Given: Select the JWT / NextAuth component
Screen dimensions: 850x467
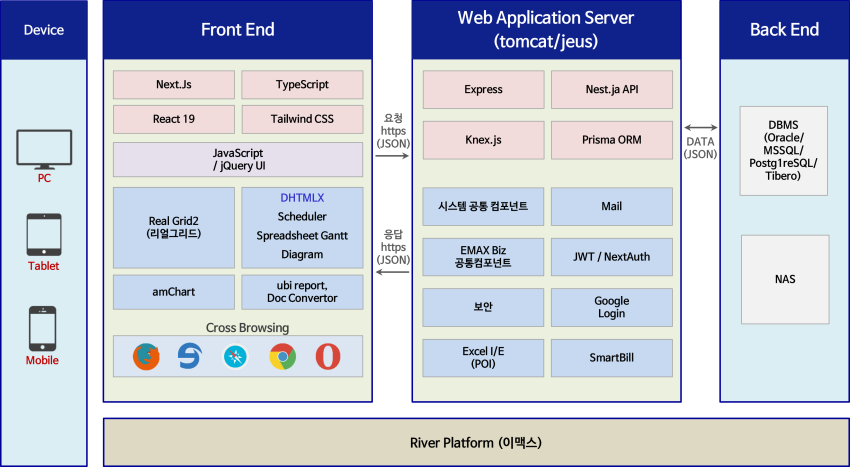Looking at the screenshot, I should pyautogui.click(x=611, y=257).
